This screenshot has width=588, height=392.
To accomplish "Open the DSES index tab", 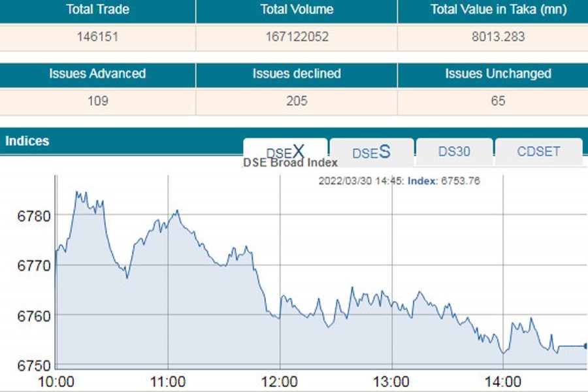I will click(x=371, y=152).
